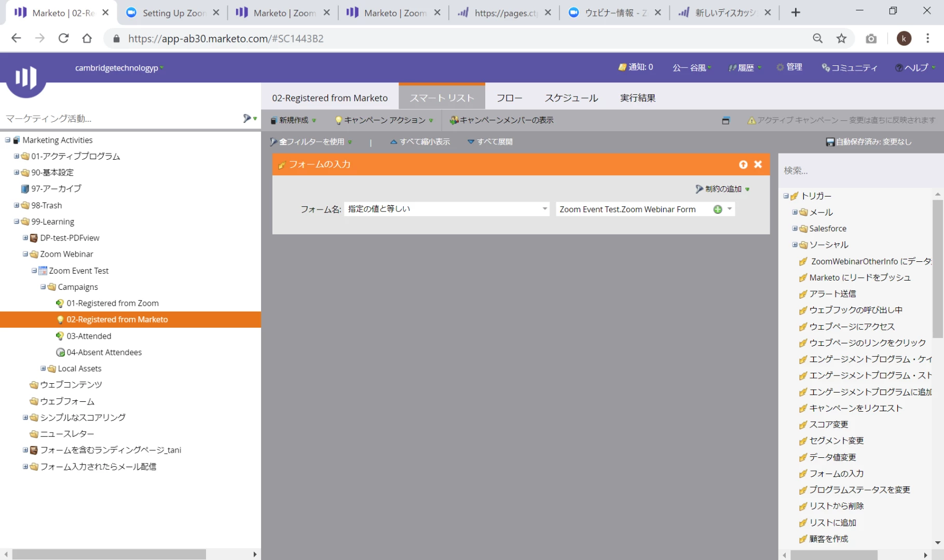The height and width of the screenshot is (560, 944).
Task: Add ウェブページにアクセス trigger from palette
Action: click(x=852, y=327)
